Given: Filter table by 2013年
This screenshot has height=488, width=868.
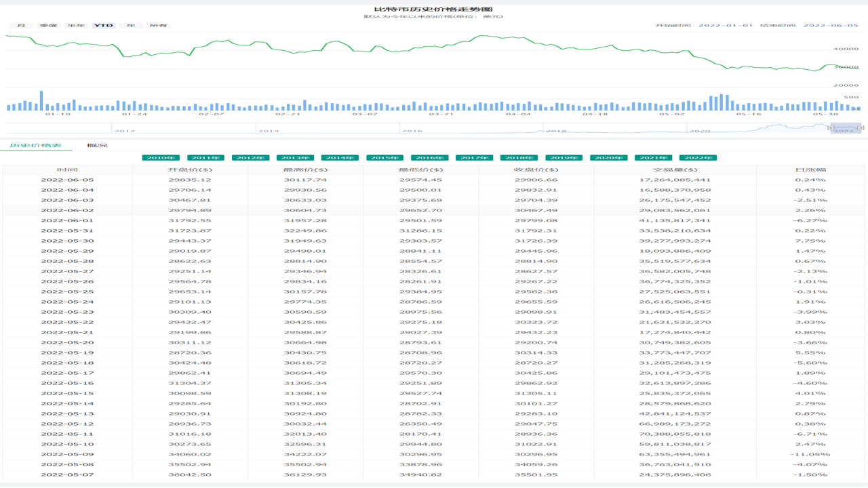Looking at the screenshot, I should point(295,158).
